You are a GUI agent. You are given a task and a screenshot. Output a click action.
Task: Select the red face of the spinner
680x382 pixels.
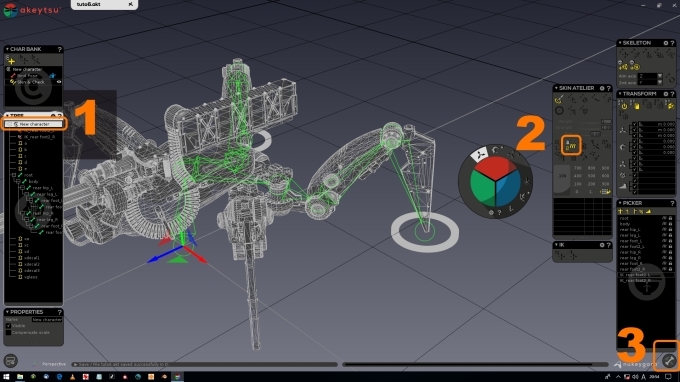(494, 167)
